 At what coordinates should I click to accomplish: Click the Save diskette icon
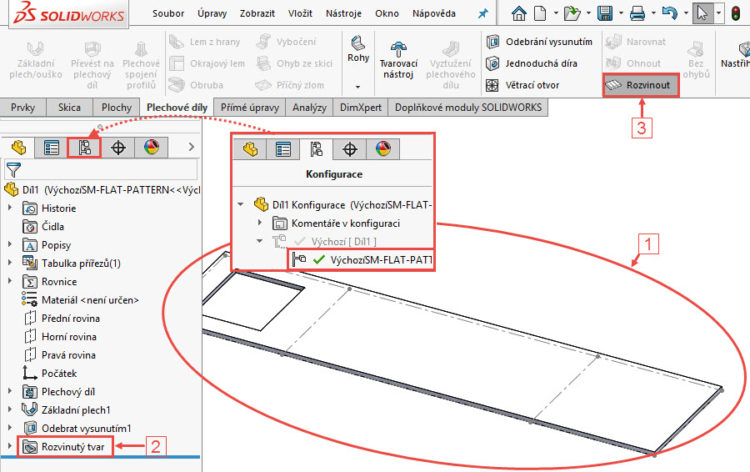pyautogui.click(x=605, y=13)
